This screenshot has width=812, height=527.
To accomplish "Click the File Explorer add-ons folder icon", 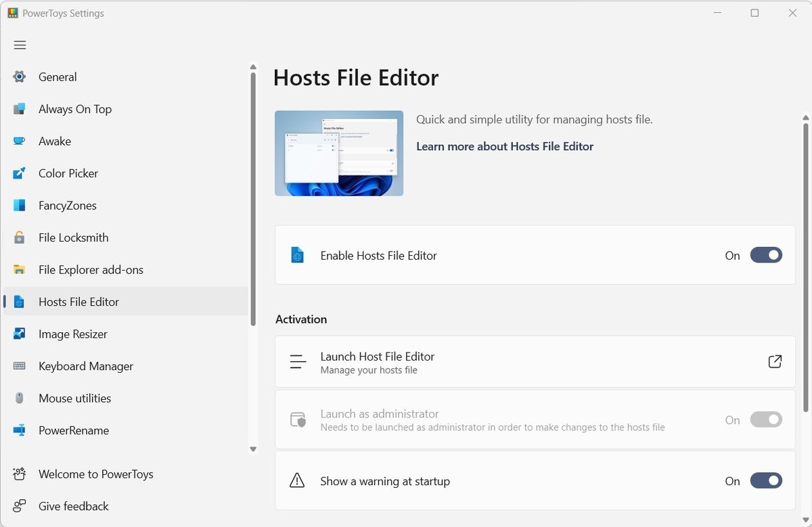I will pos(20,270).
